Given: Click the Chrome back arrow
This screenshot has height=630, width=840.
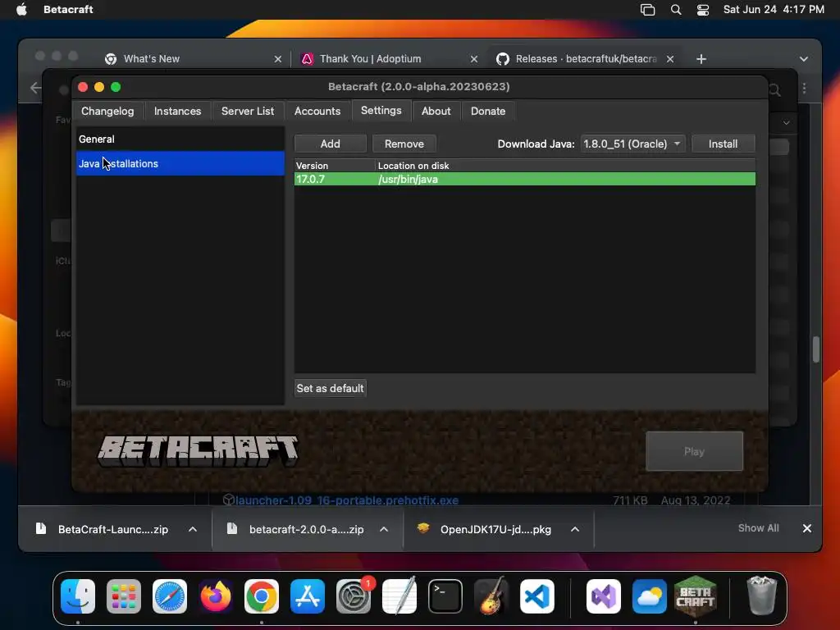Looking at the screenshot, I should pyautogui.click(x=35, y=88).
